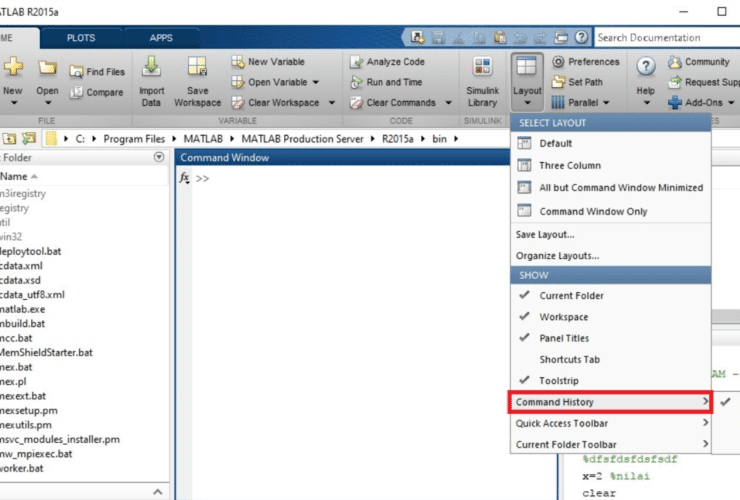Select the Default layout

coord(611,143)
